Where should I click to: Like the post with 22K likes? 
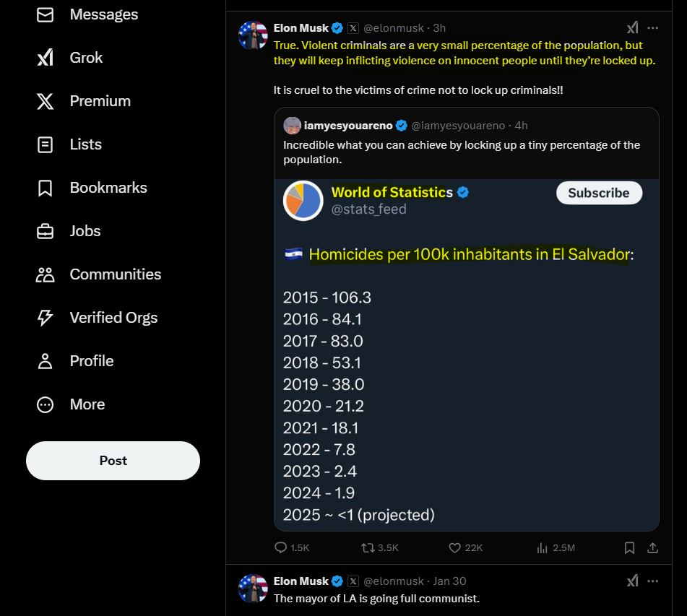tap(455, 548)
